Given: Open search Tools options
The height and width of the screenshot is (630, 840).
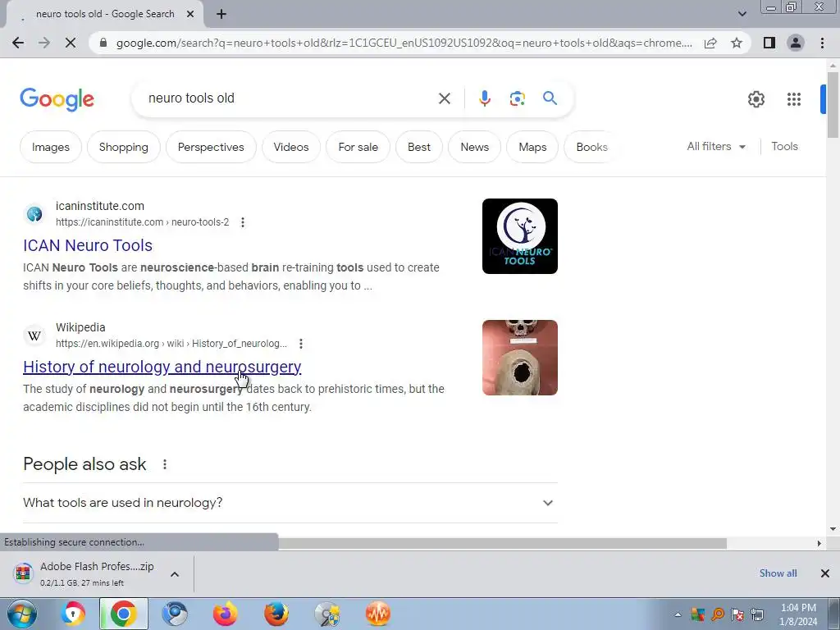Looking at the screenshot, I should click(784, 146).
